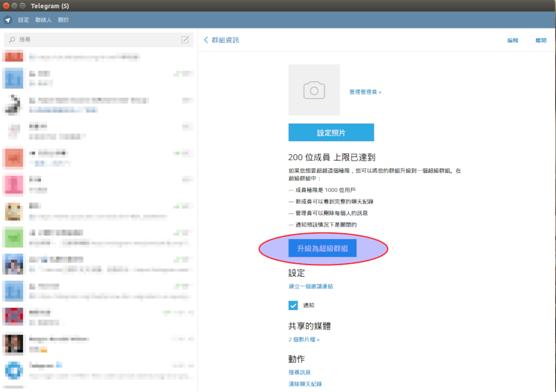Go back using the arrow beside 群組資訊

pos(206,40)
